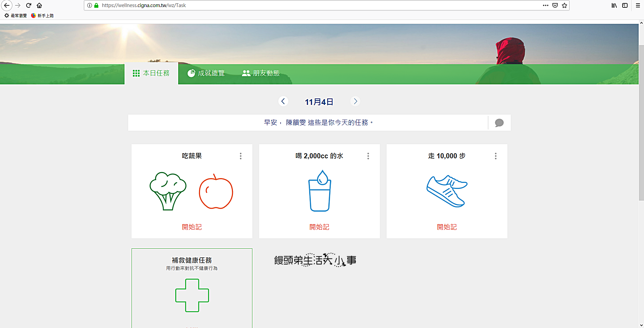Click the 喝 2,000cc 的水 title
The width and height of the screenshot is (644, 328).
click(319, 156)
